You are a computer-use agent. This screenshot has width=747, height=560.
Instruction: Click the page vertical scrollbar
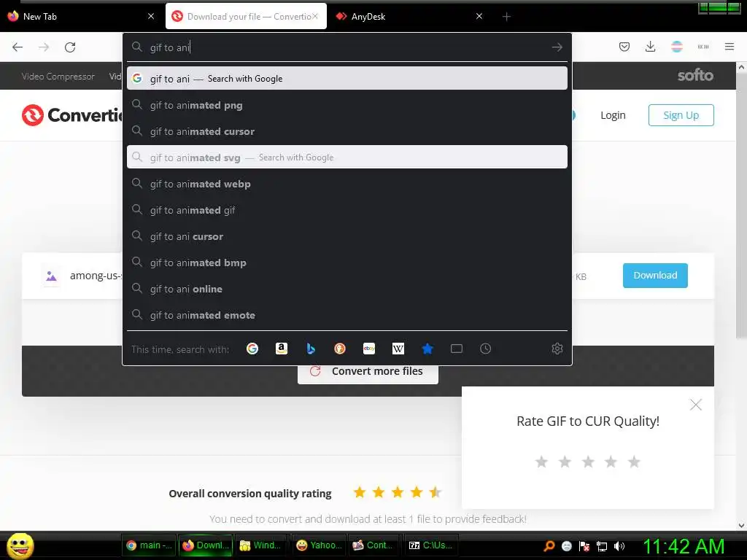(741, 205)
